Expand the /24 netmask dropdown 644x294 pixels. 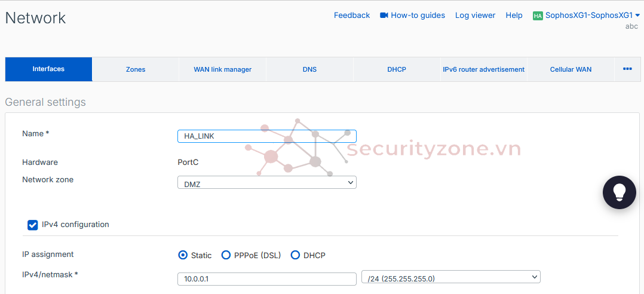[x=450, y=277]
